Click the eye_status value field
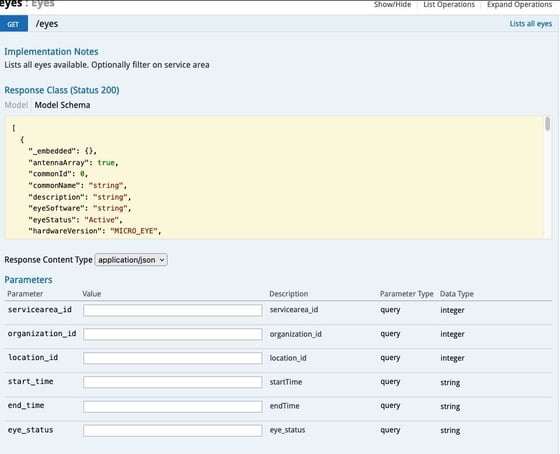Image resolution: width=560 pixels, height=454 pixels. click(x=172, y=430)
